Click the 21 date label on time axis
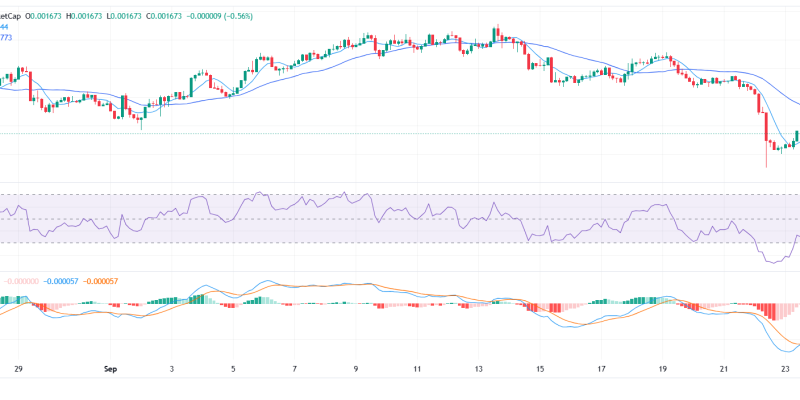 pyautogui.click(x=724, y=369)
